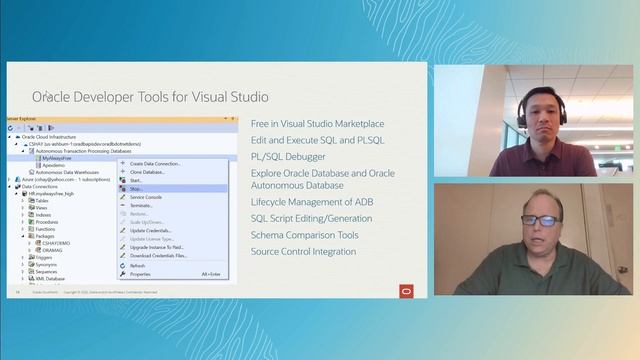
Task: Click the video of man wearing glasses
Action: 533,239
